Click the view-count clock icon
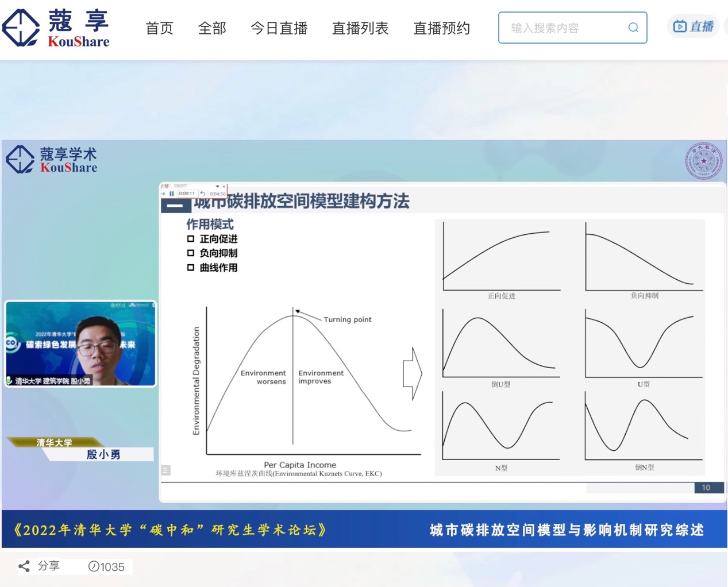Image resolution: width=728 pixels, height=587 pixels. 94,566
